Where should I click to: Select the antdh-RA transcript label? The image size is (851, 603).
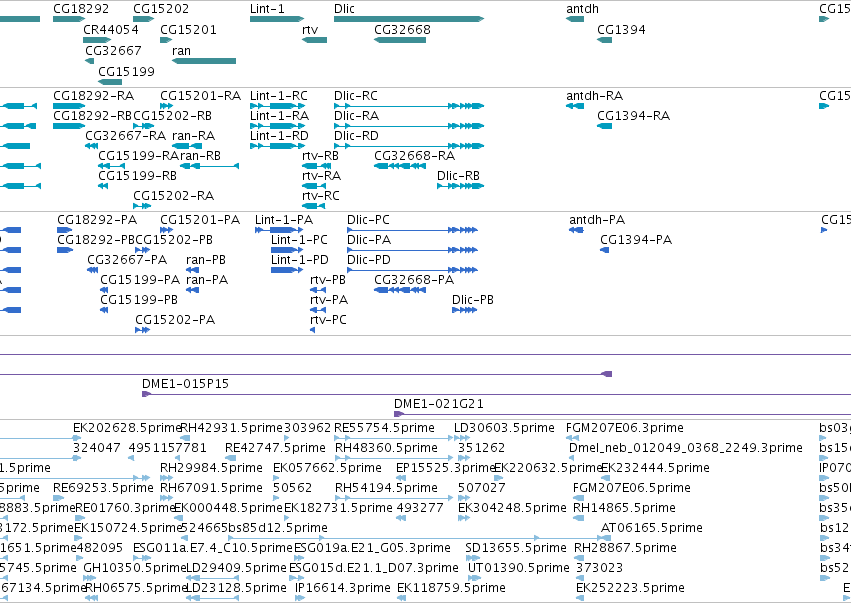point(595,96)
